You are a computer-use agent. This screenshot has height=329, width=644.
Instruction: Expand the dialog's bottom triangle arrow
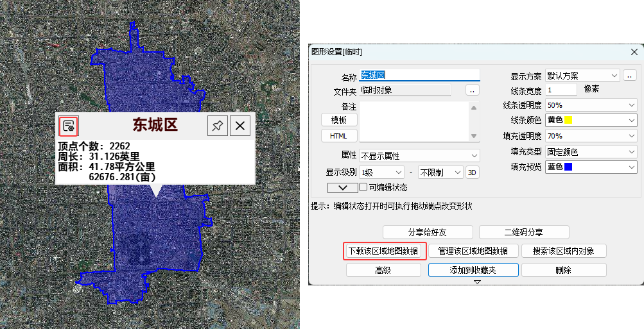(x=477, y=282)
